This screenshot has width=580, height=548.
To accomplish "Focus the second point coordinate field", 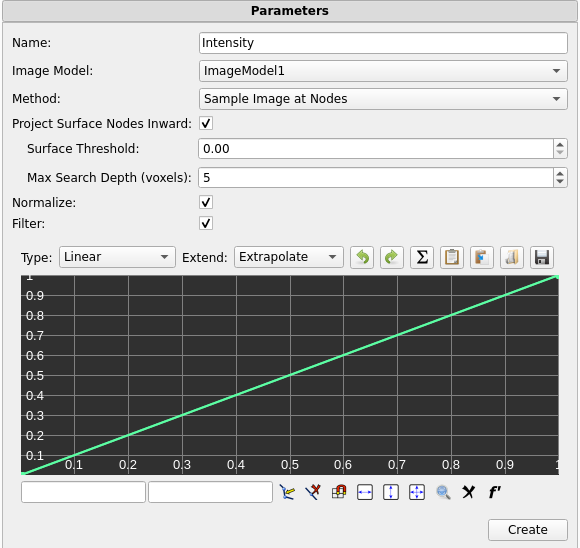I will (x=210, y=492).
